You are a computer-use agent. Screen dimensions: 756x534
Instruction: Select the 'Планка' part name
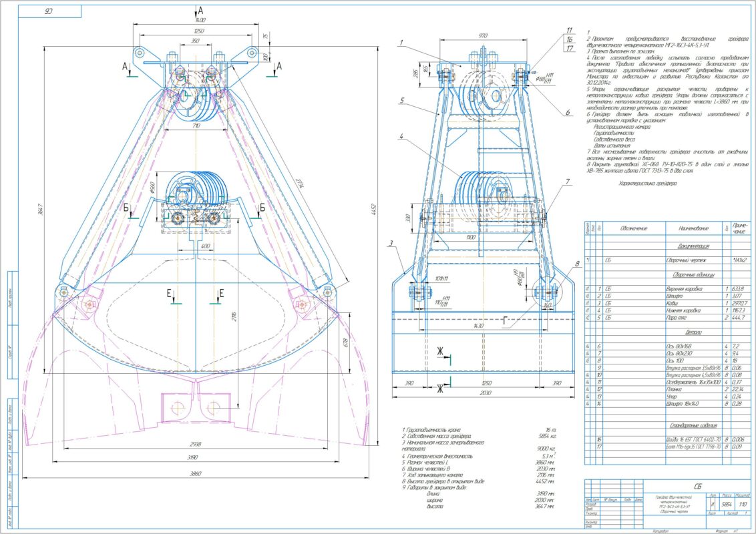674,389
